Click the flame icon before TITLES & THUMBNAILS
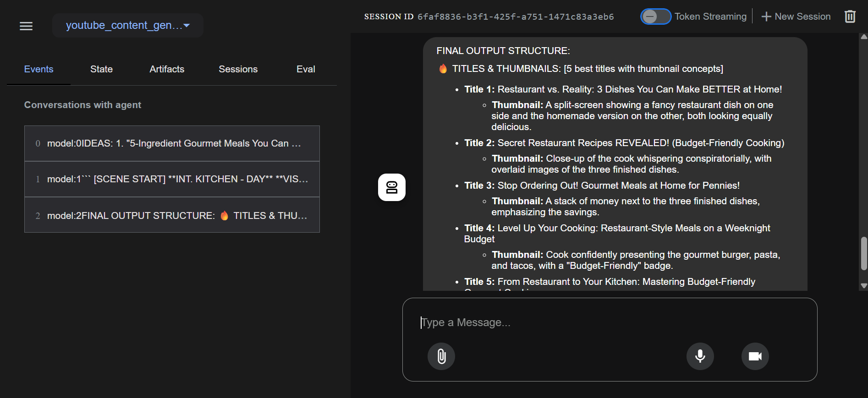 tap(443, 69)
